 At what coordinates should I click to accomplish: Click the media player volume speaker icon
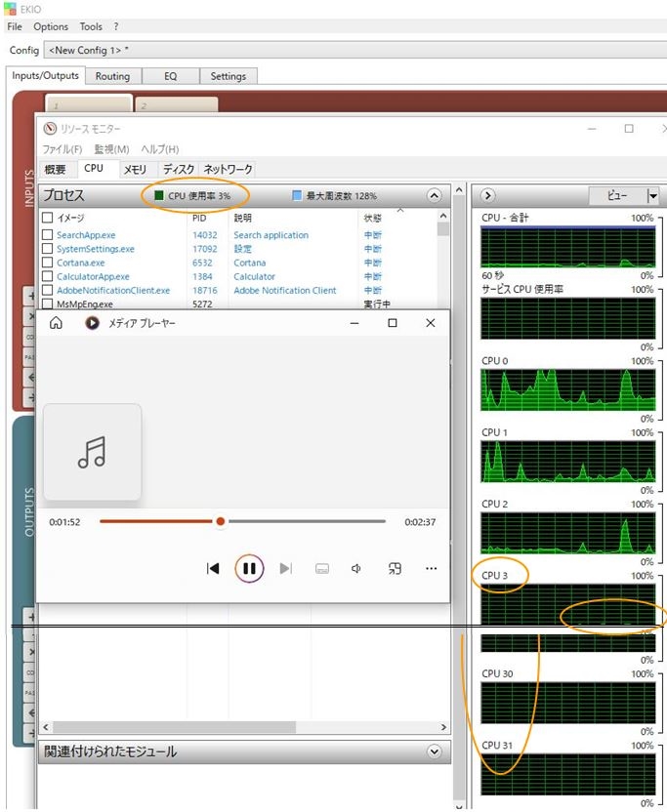(x=357, y=568)
